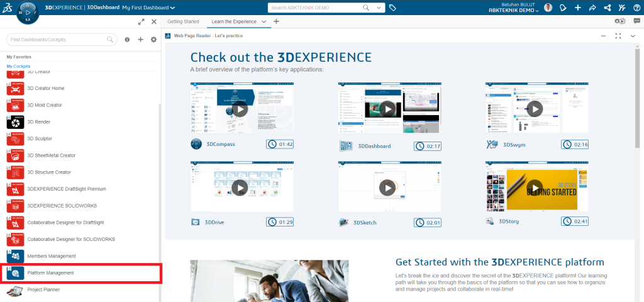
Task: Click the 6WTags tag icon
Action: coord(392,8)
